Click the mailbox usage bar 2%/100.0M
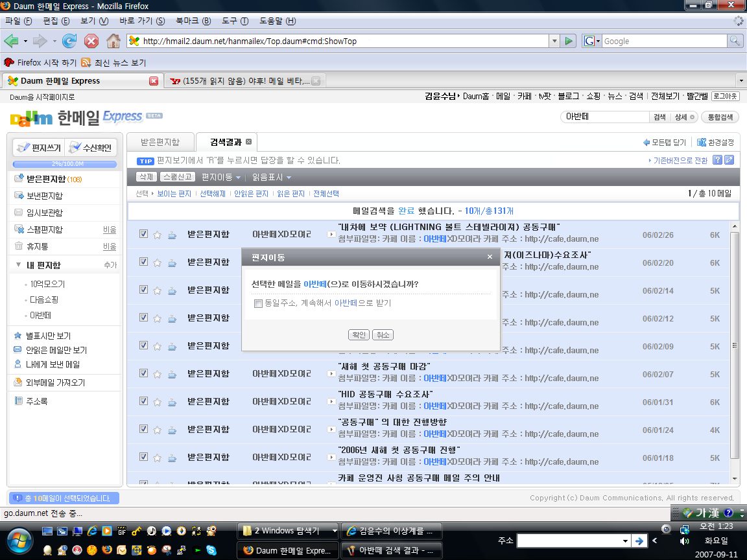747x560 pixels. (x=65, y=164)
